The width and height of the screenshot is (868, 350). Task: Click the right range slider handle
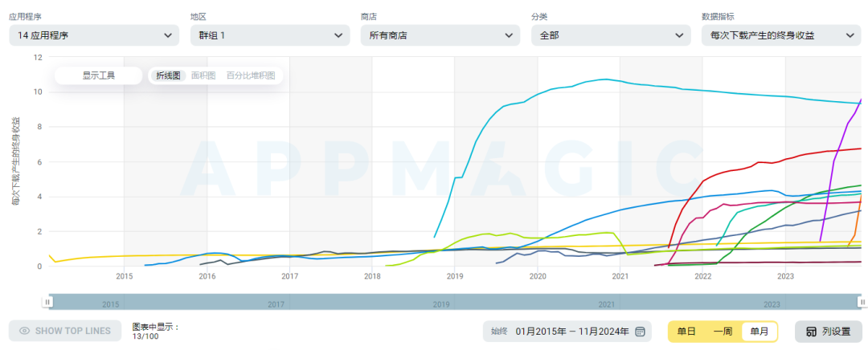(x=862, y=301)
